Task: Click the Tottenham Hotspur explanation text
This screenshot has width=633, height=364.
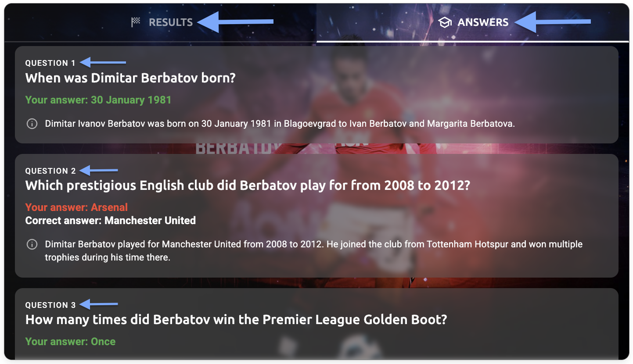Action: [x=313, y=250]
